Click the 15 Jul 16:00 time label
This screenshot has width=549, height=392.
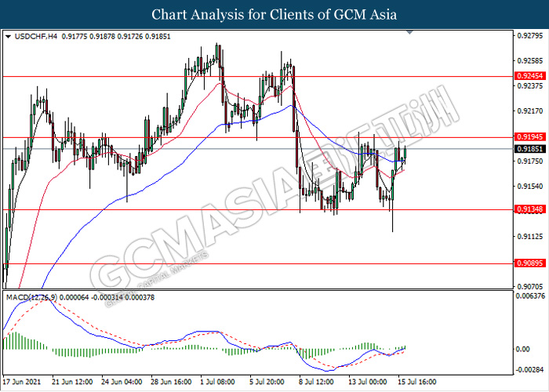(417, 382)
